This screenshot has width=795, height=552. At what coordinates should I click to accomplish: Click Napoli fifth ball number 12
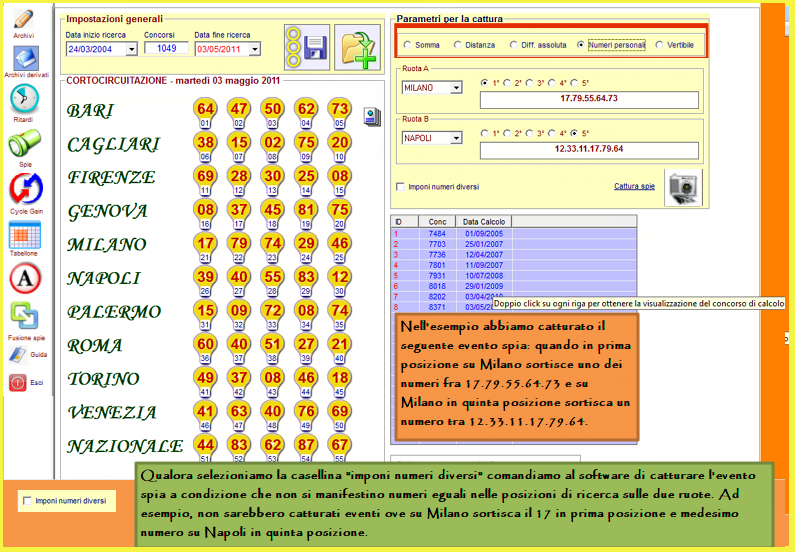coord(340,277)
